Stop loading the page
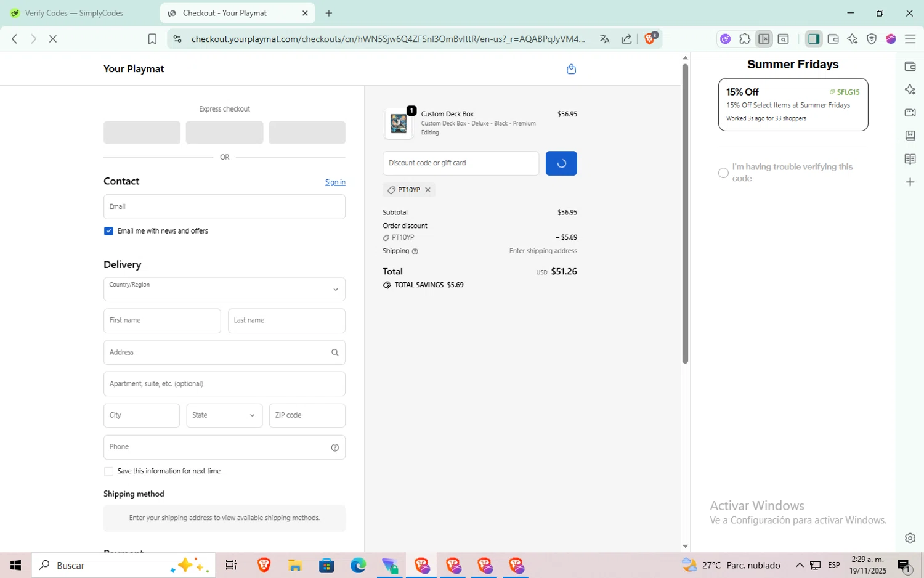 tap(53, 39)
